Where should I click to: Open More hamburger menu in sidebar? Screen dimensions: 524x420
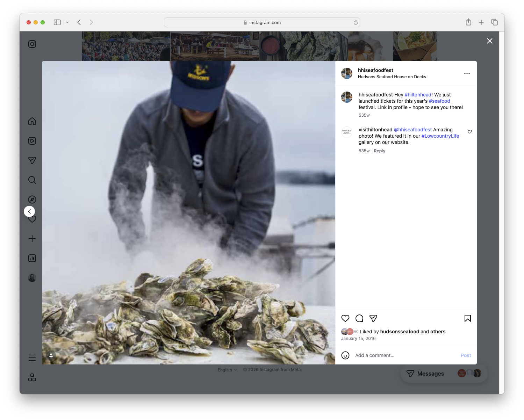(x=32, y=358)
